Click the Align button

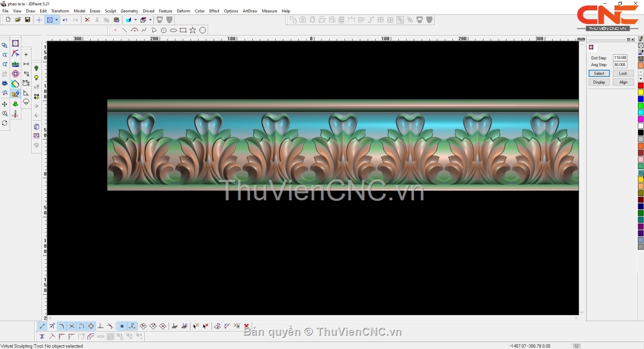(x=623, y=82)
